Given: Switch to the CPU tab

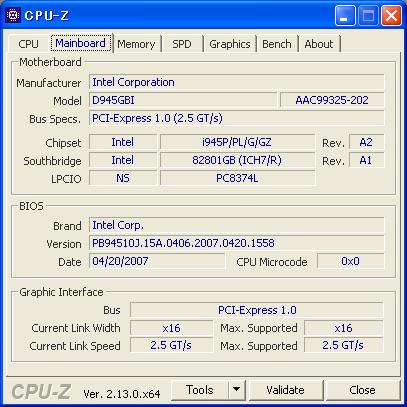Looking at the screenshot, I should tap(29, 44).
